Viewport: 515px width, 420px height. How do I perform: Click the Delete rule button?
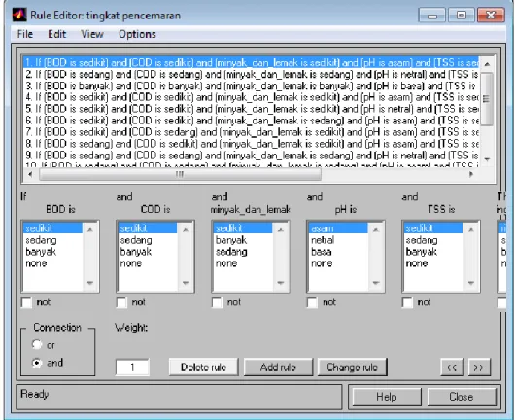[x=204, y=367]
